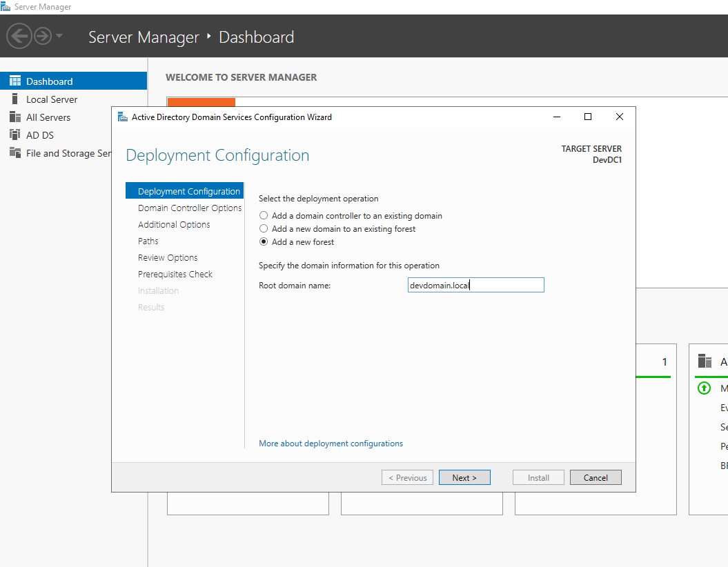Click the File and Storage Services icon
728x567 pixels.
[x=15, y=152]
